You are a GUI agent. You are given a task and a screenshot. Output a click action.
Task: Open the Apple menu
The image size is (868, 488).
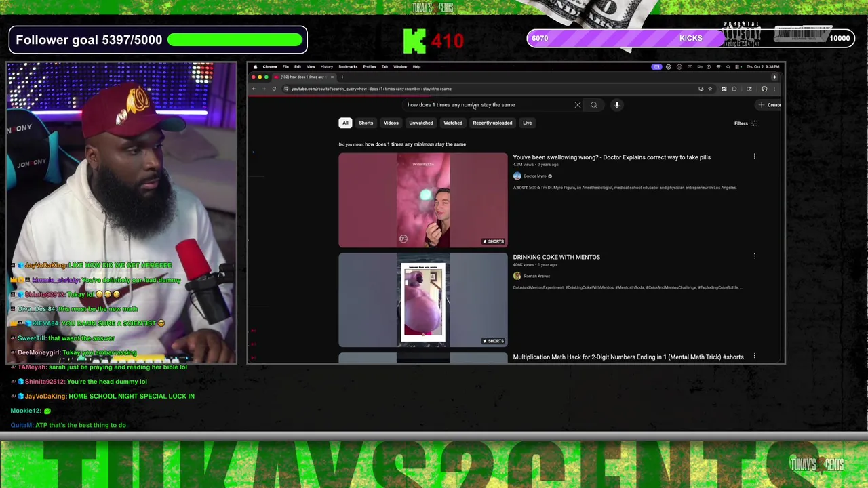pos(255,67)
